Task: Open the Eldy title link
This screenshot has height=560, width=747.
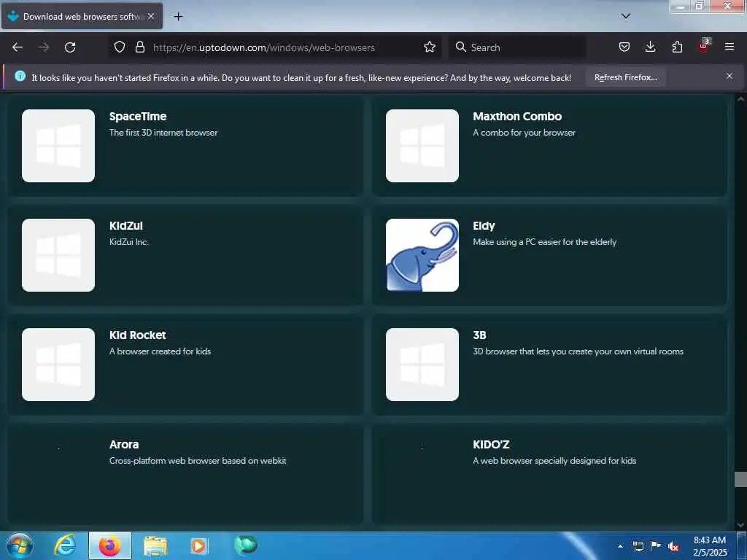Action: (x=484, y=226)
